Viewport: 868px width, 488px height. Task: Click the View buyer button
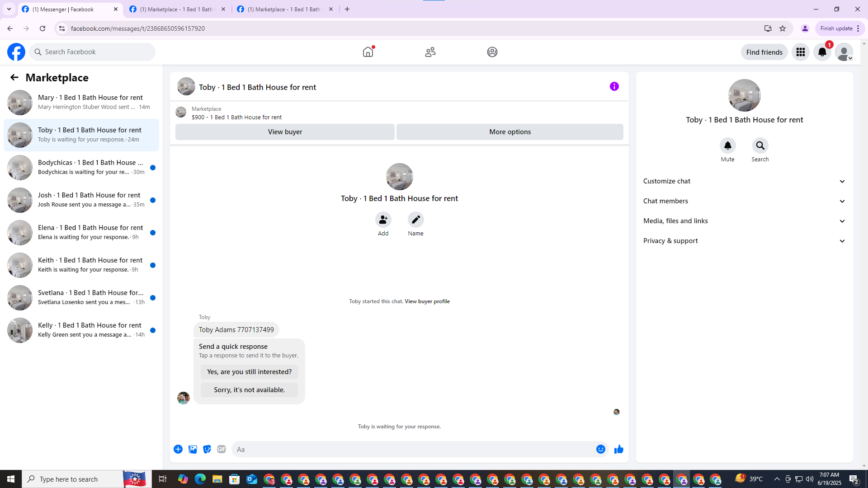[285, 132]
